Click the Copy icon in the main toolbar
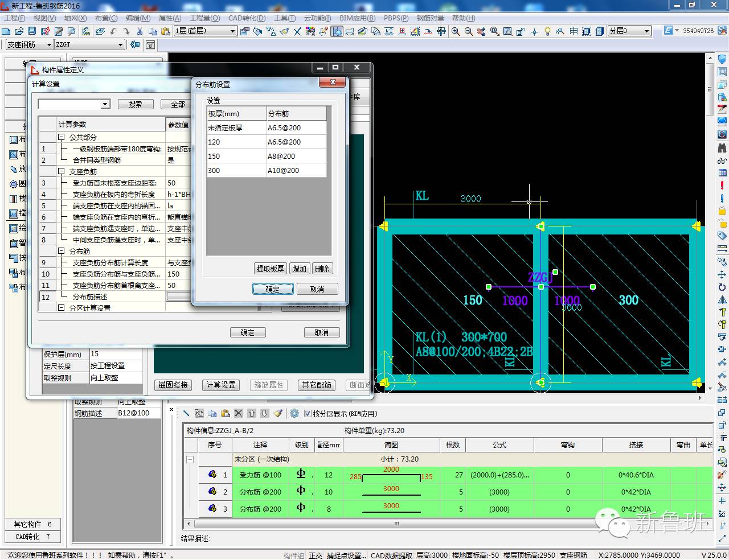Image resolution: width=729 pixels, height=560 pixels. point(153,31)
